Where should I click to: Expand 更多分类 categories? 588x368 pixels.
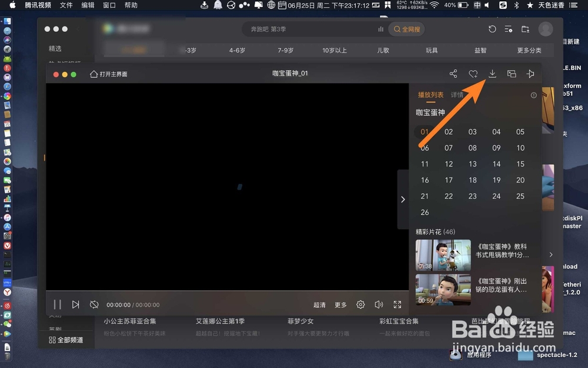(x=529, y=50)
